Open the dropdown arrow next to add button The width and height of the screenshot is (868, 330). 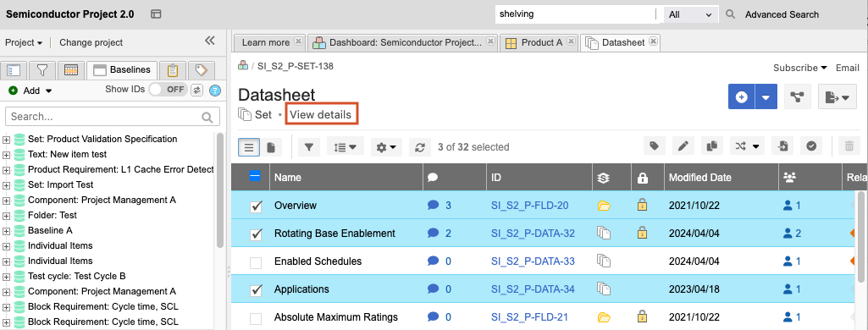(x=766, y=96)
